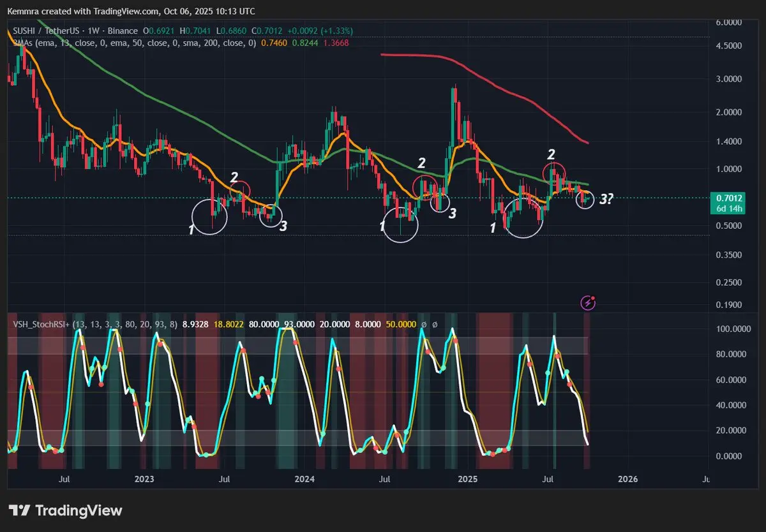The image size is (766, 532).
Task: Select the large white circle labeled 1 in mid-2023
Action: [x=210, y=217]
